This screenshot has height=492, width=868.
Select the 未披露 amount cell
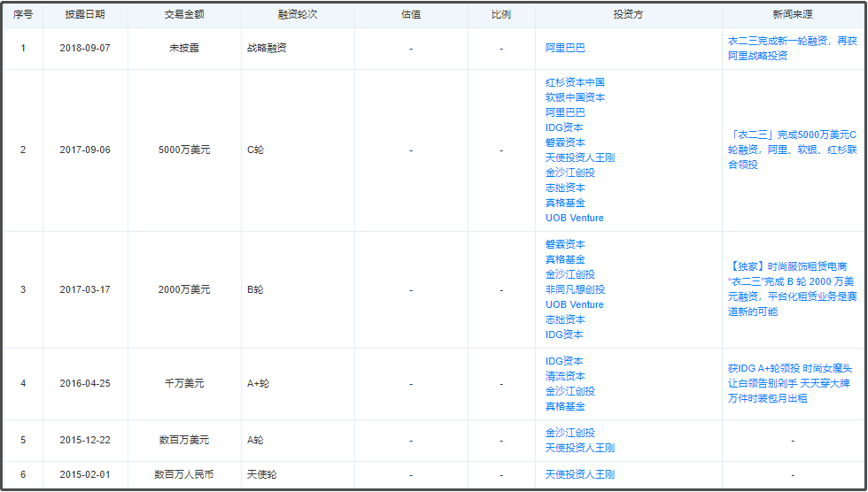pos(184,48)
